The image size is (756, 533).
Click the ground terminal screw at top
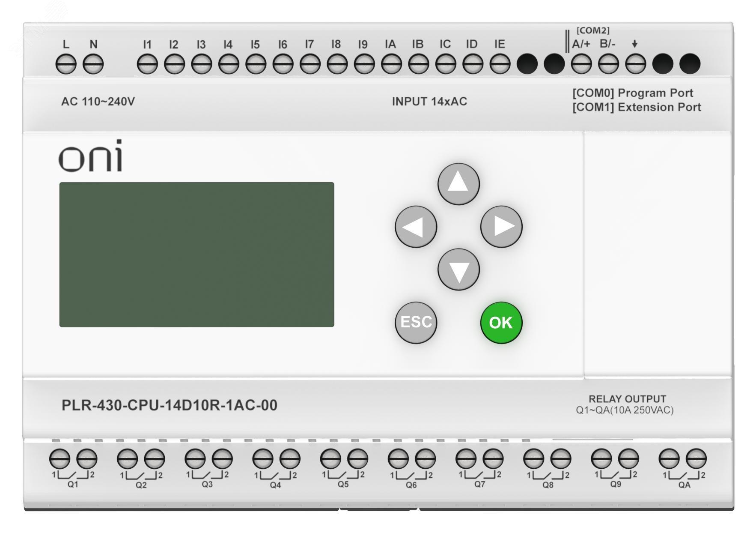tap(635, 64)
